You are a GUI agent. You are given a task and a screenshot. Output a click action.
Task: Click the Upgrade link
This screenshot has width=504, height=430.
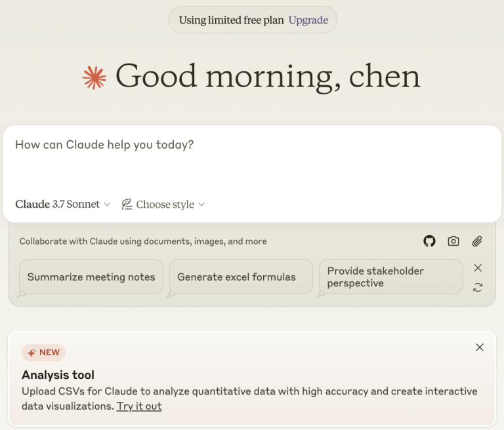click(x=308, y=20)
